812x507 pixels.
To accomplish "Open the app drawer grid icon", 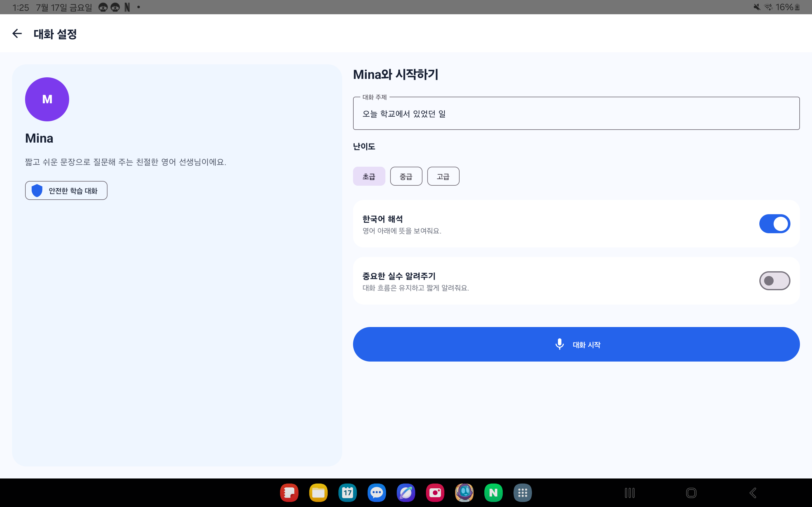I will click(522, 492).
